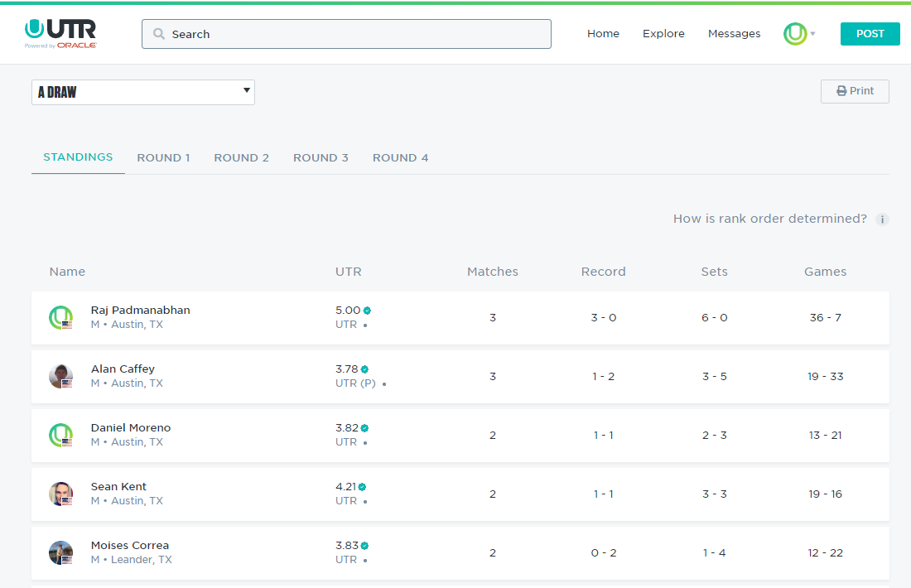Click verified badge next to 5.00 UTR
Image resolution: width=911 pixels, height=588 pixels.
(367, 311)
